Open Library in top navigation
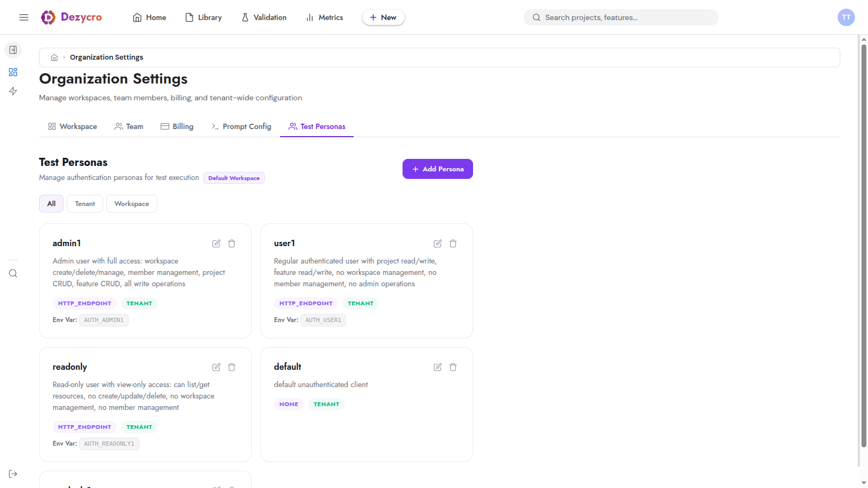The image size is (868, 488). (x=203, y=17)
